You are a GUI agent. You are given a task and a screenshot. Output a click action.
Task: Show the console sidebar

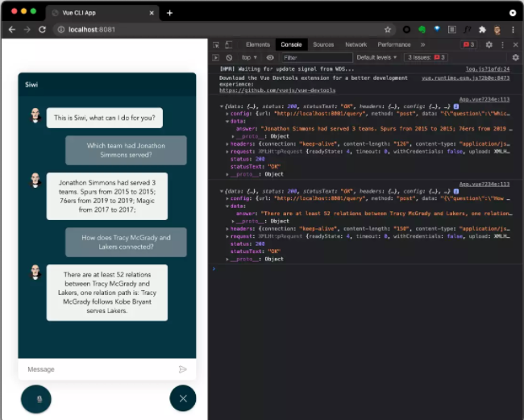point(215,58)
